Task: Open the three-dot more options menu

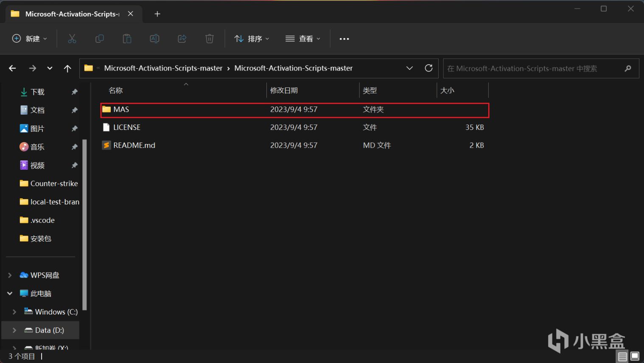Action: 344,39
